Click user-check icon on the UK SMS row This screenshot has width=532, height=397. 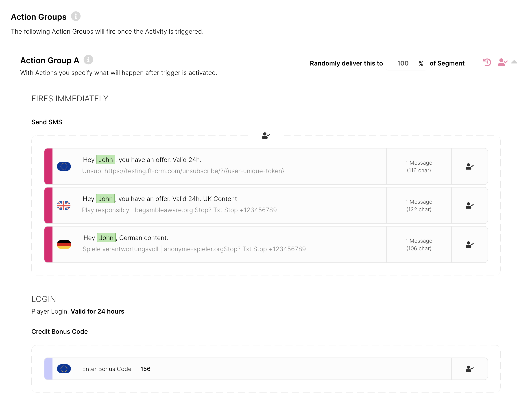469,206
